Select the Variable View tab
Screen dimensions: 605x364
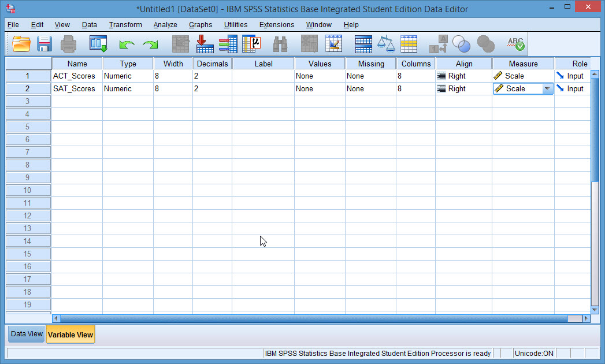pos(70,335)
